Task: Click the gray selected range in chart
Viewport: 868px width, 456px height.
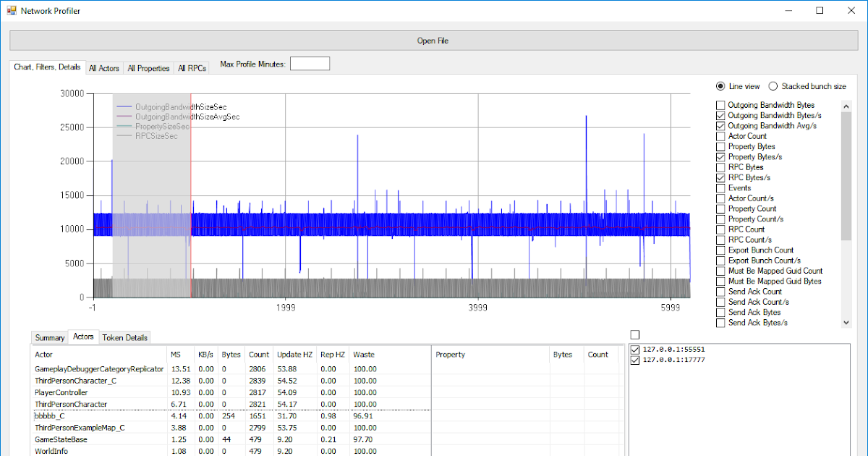Action: [x=151, y=195]
